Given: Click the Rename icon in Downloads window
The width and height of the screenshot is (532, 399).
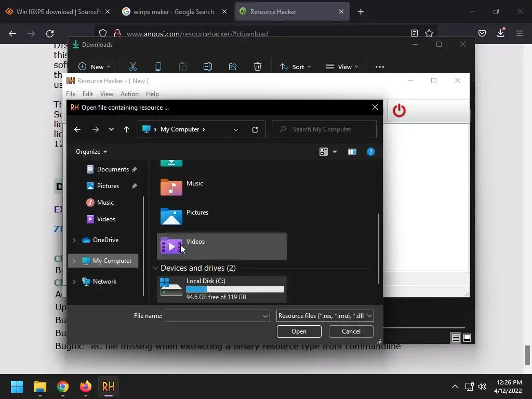Looking at the screenshot, I should 208,67.
